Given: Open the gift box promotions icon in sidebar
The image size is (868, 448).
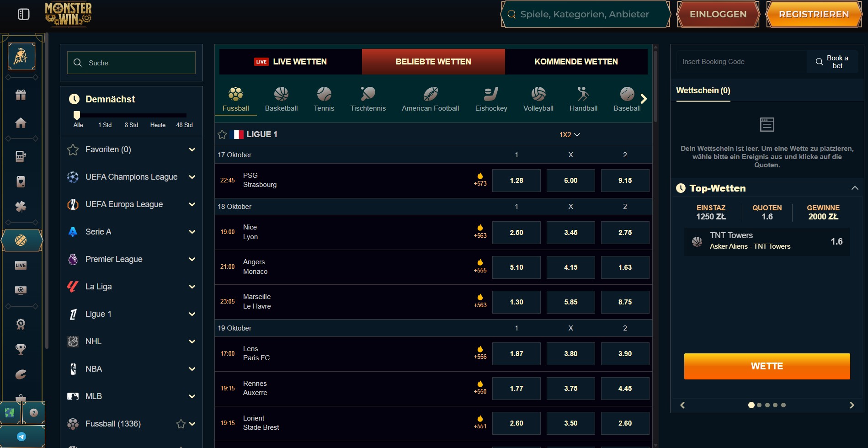Looking at the screenshot, I should click(21, 95).
